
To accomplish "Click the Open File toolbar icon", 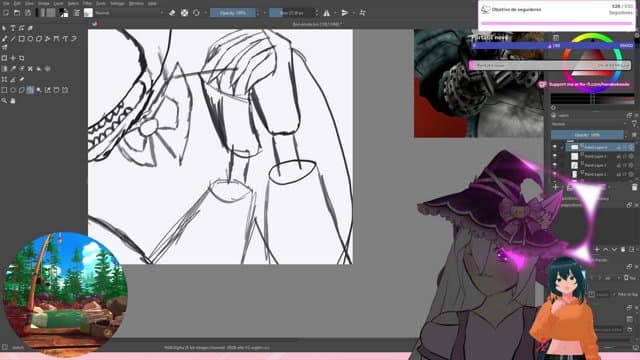I will click(17, 13).
